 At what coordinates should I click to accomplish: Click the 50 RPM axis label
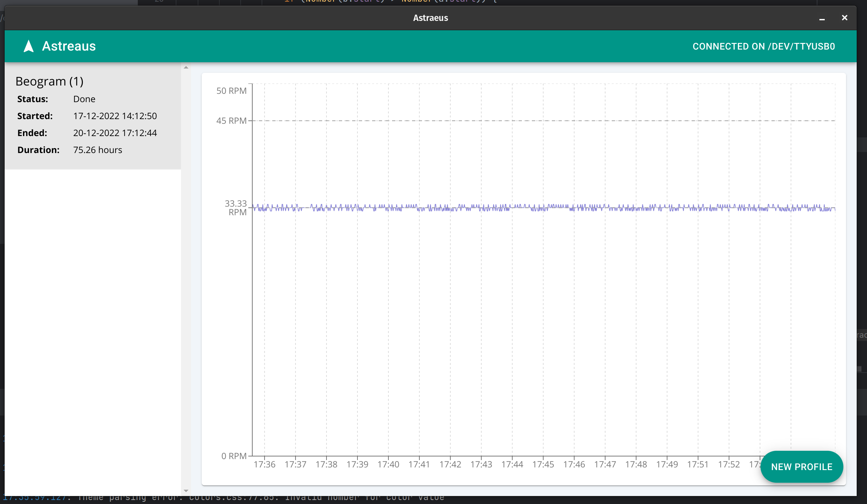pyautogui.click(x=231, y=91)
